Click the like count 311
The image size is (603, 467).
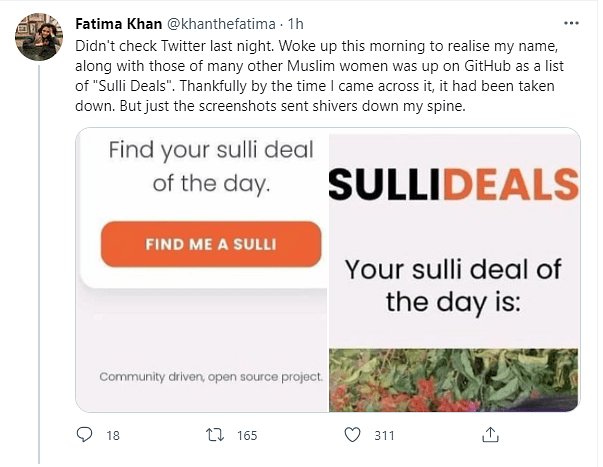(380, 435)
